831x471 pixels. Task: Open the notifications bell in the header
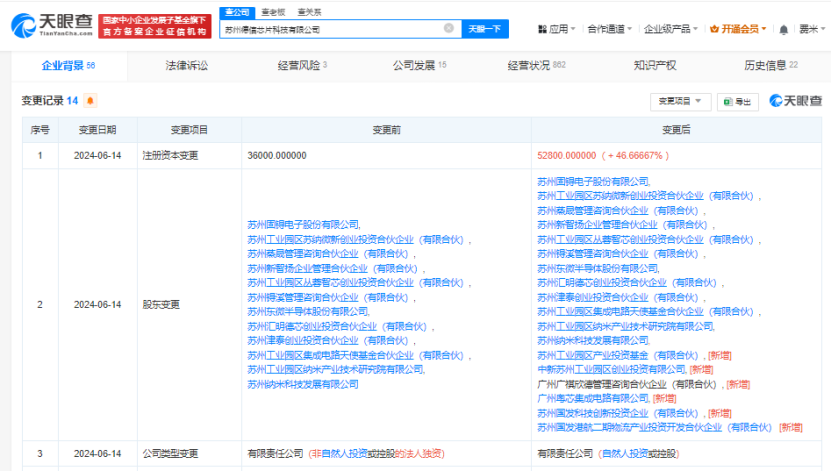(783, 30)
